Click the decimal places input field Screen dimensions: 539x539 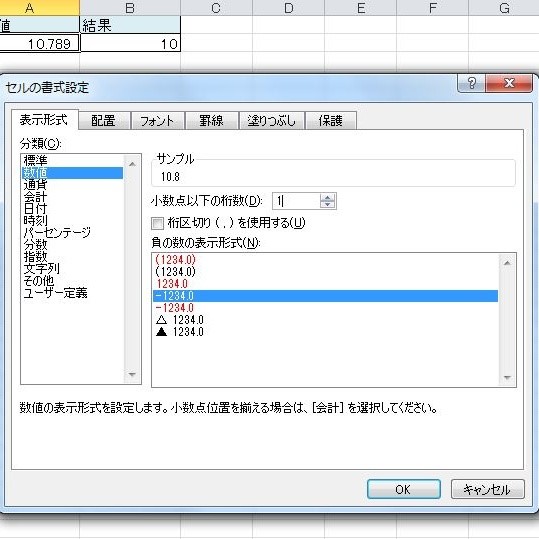[296, 201]
